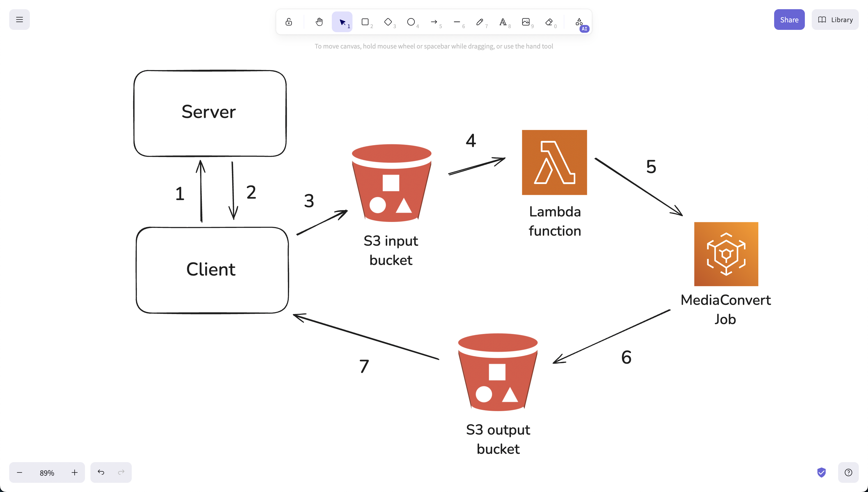Screen dimensions: 868x492
Task: Click the encryption shield icon
Action: [821, 472]
